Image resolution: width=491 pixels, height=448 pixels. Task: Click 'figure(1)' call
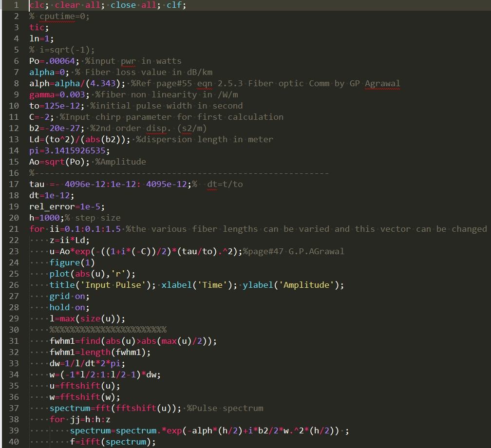(72, 262)
